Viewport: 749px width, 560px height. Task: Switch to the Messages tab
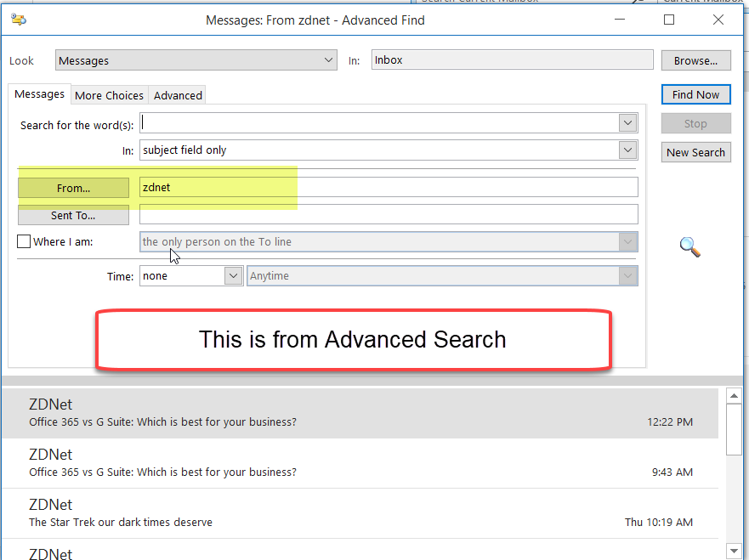[x=40, y=94]
